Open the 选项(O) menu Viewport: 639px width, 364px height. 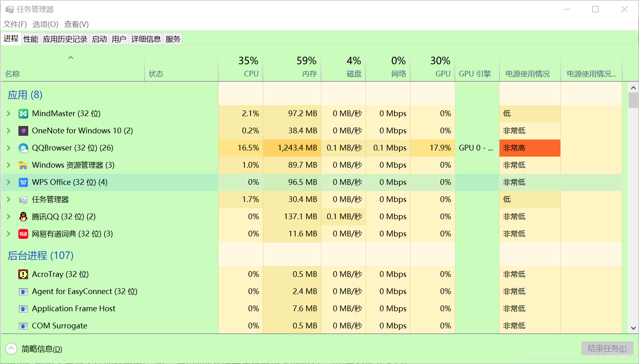click(45, 24)
